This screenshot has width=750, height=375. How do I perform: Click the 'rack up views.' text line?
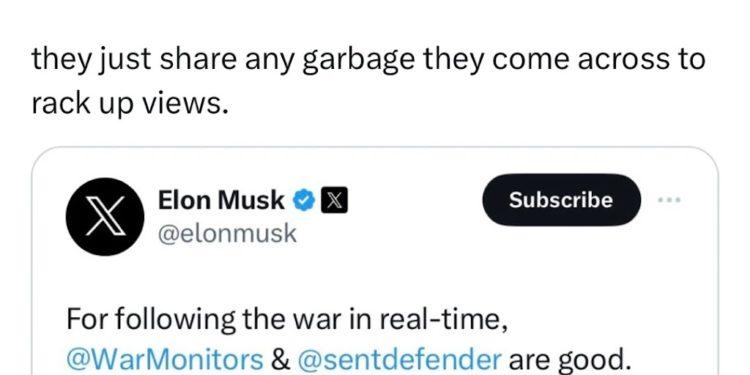point(129,103)
